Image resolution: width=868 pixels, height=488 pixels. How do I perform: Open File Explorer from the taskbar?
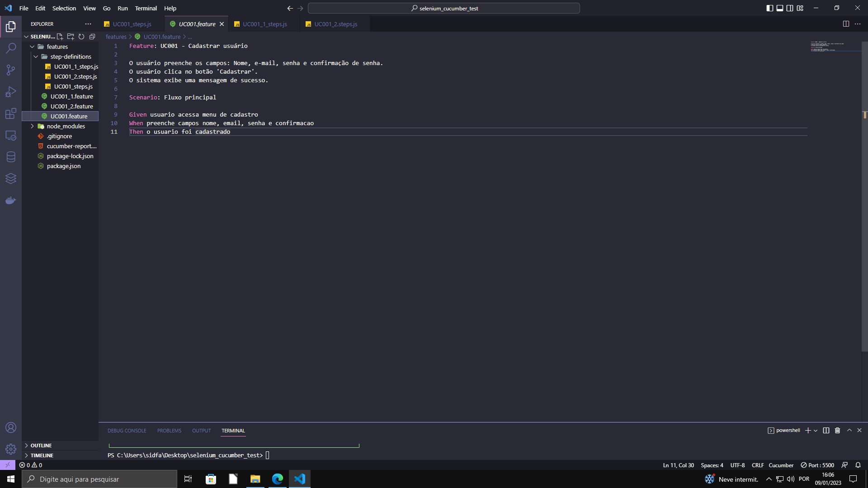[x=255, y=479]
